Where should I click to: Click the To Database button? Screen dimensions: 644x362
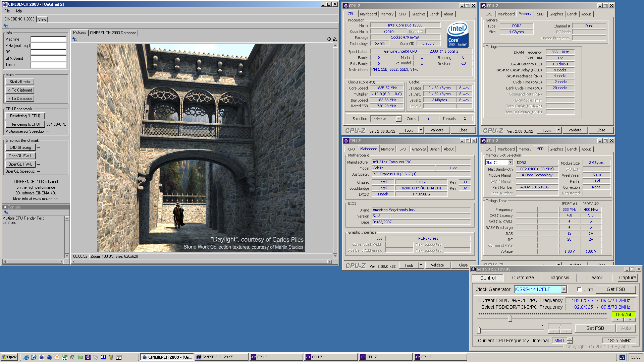click(20, 99)
